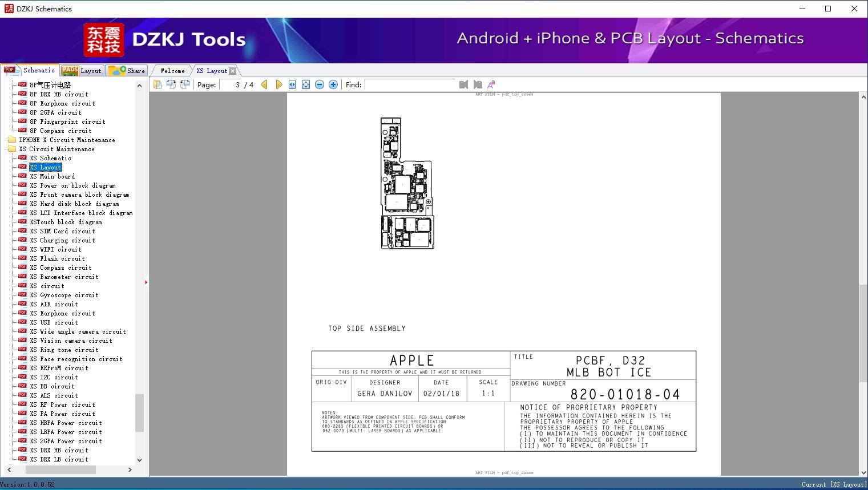Click the copy page icon in toolbar
The image size is (868, 490).
[158, 84]
